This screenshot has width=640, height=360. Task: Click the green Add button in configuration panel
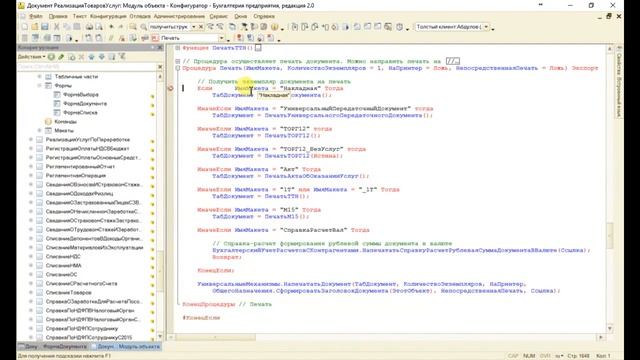pyautogui.click(x=51, y=57)
